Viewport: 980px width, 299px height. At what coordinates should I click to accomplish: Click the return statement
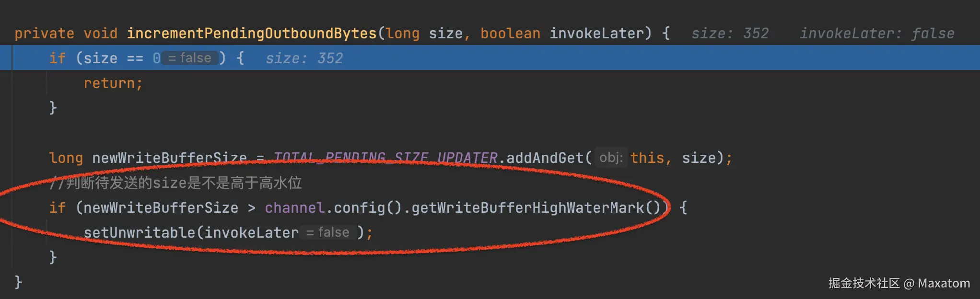(x=113, y=83)
